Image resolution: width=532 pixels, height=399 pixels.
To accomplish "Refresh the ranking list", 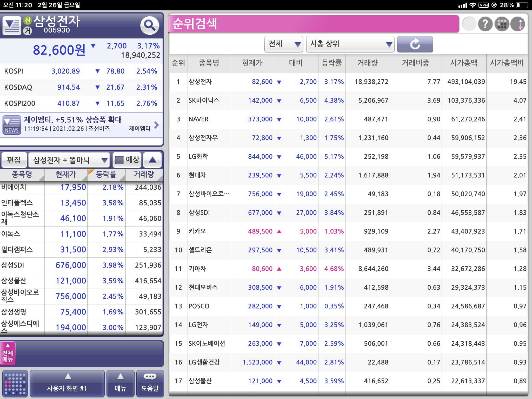I will pos(415,44).
